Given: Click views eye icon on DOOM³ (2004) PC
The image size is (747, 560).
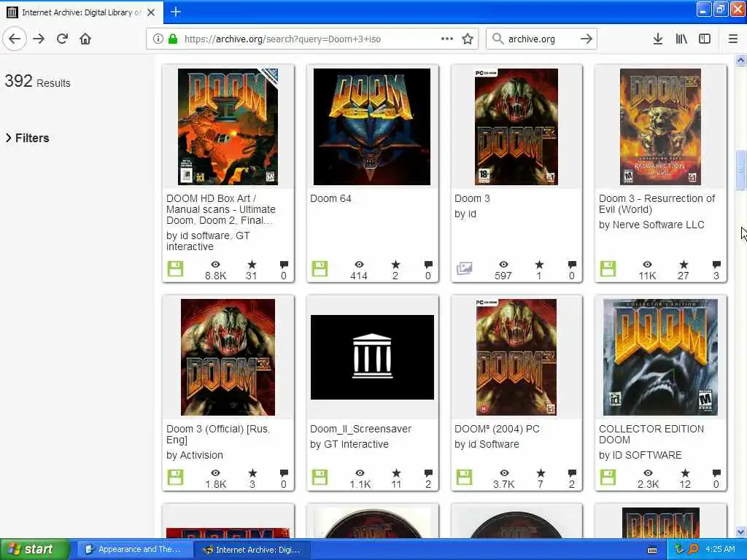Looking at the screenshot, I should pos(504,472).
